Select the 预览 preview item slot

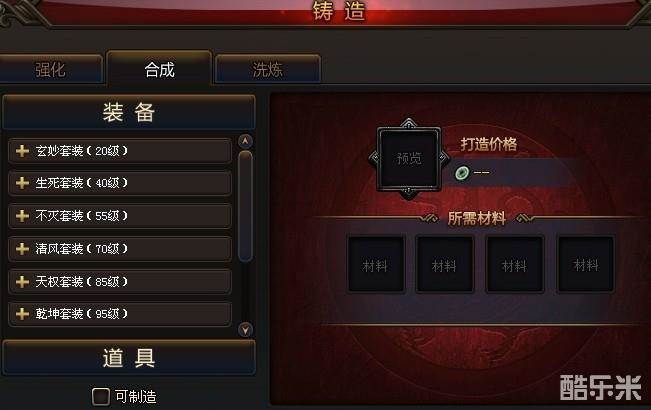[x=409, y=159]
